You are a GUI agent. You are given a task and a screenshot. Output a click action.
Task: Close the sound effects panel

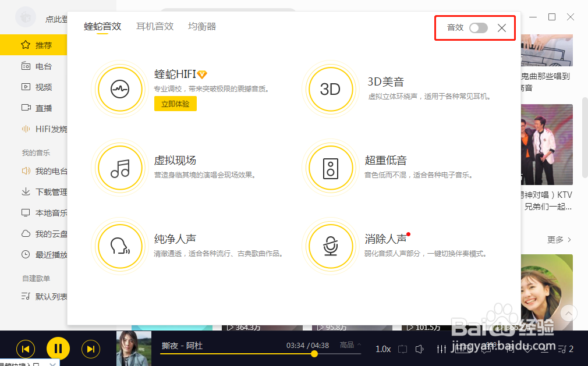point(502,28)
